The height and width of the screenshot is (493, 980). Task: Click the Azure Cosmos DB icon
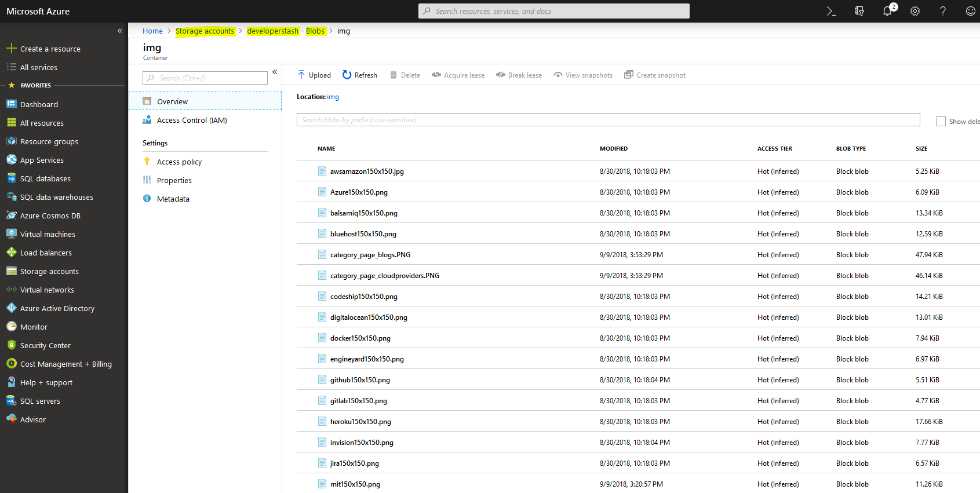(x=12, y=216)
